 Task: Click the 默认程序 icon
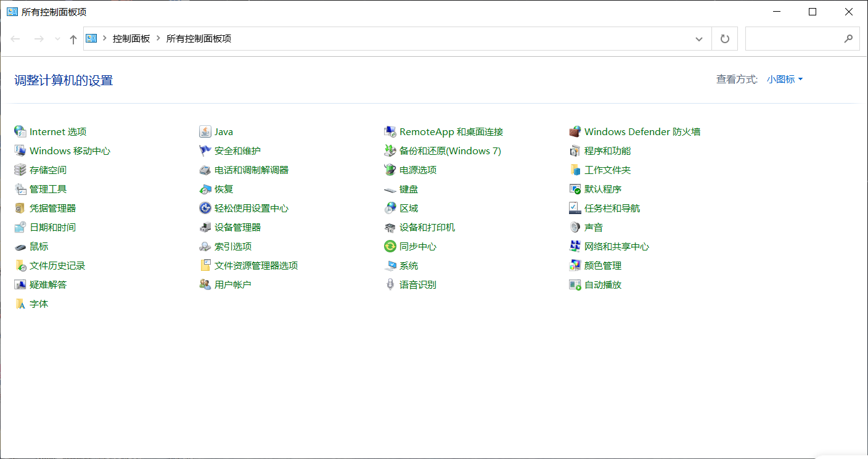pyautogui.click(x=575, y=189)
